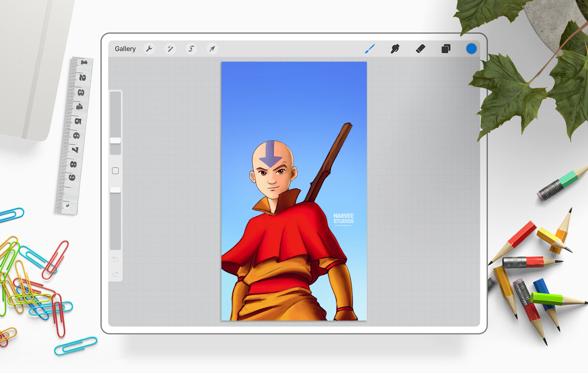Screen dimensions: 588x373
Task: Open the Adjustments magic wand menu
Action: pyautogui.click(x=170, y=49)
